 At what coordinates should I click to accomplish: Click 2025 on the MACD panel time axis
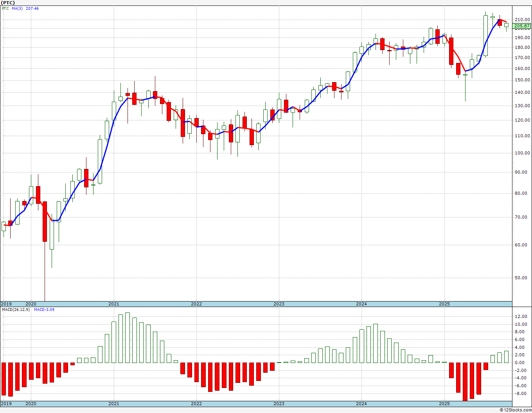point(444,404)
